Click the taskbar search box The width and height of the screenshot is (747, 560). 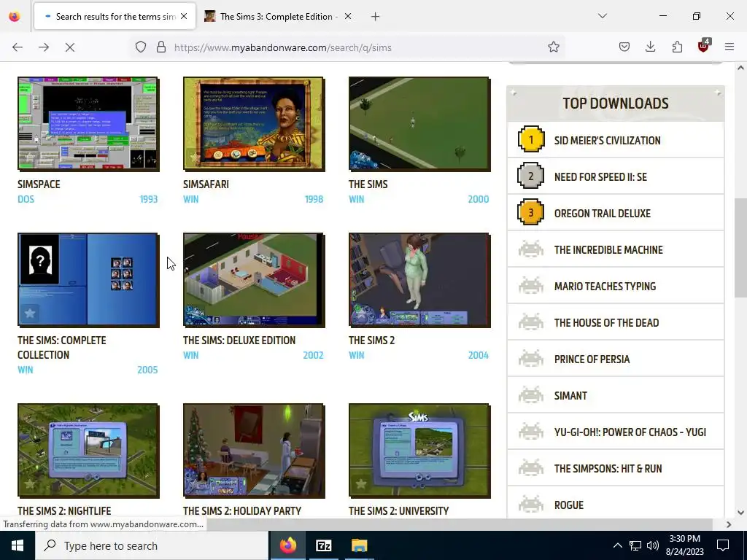tap(152, 545)
